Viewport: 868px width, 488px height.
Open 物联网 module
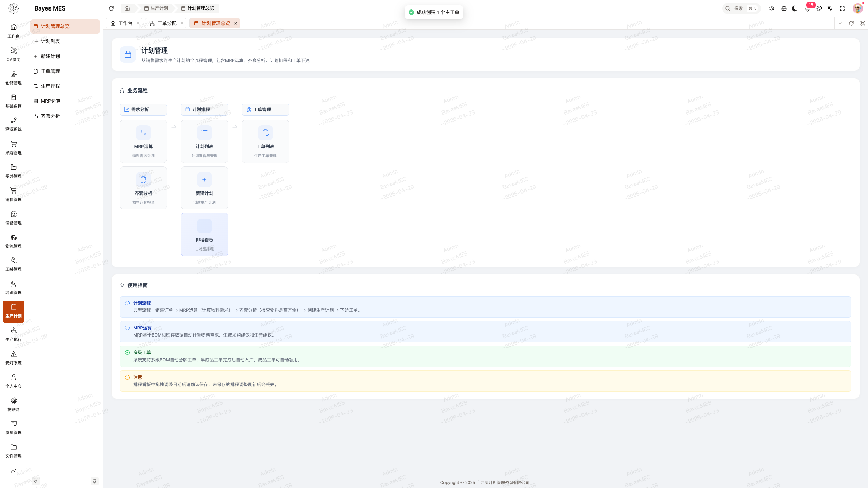pyautogui.click(x=14, y=404)
